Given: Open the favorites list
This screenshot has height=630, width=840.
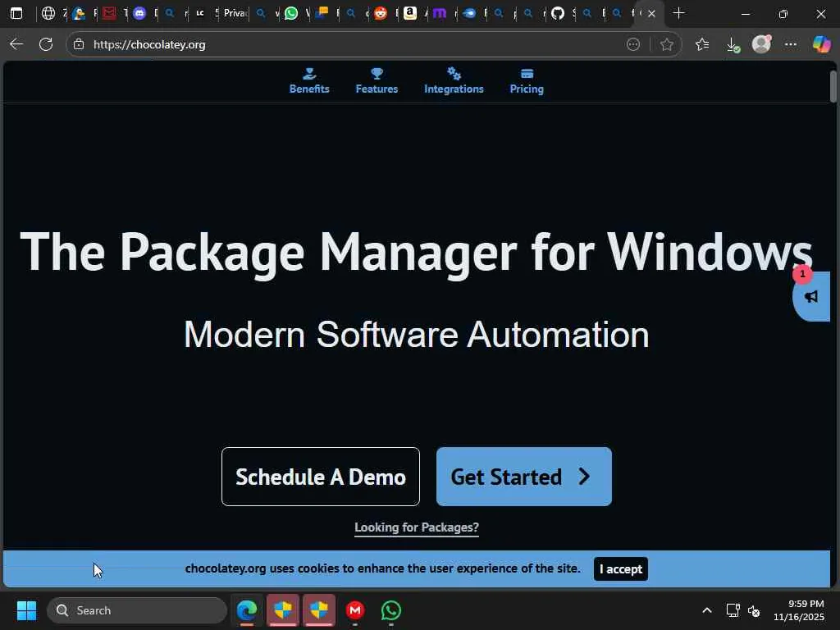Looking at the screenshot, I should (x=702, y=44).
